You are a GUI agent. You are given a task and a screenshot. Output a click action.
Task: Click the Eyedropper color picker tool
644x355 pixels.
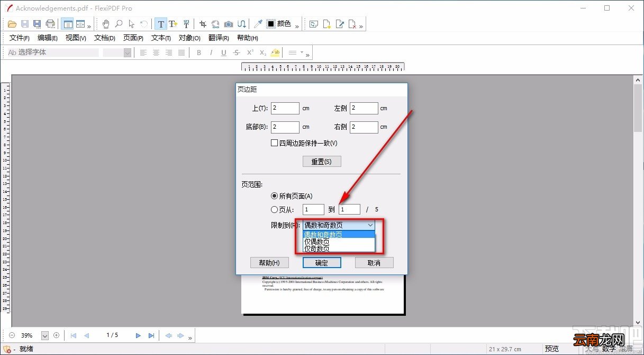[258, 24]
